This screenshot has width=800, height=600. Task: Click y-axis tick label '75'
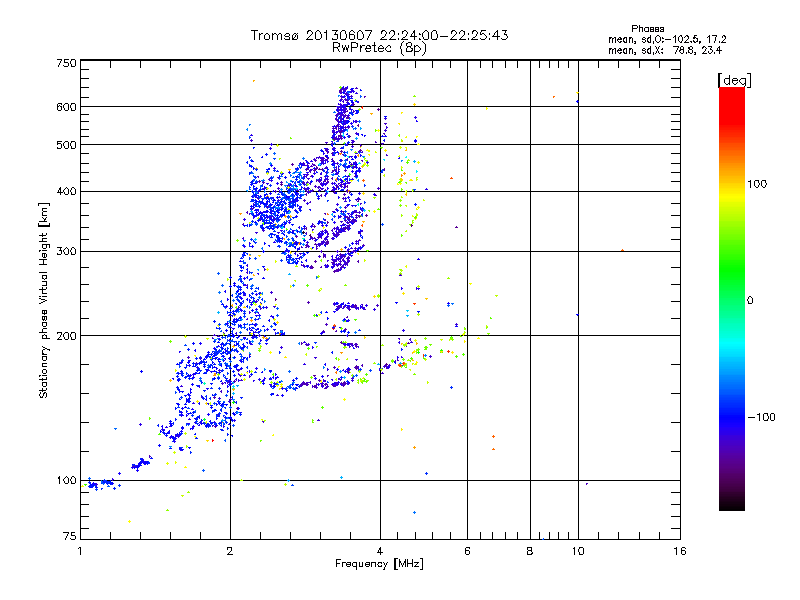[x=70, y=536]
